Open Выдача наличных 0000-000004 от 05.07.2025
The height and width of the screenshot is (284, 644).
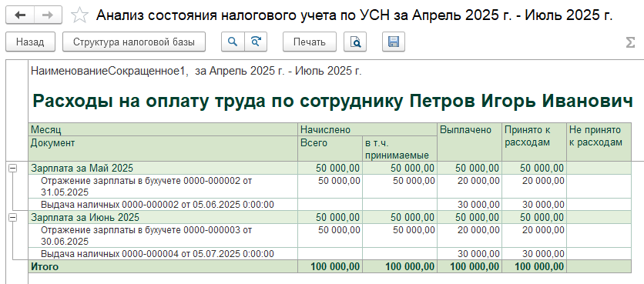point(163,254)
